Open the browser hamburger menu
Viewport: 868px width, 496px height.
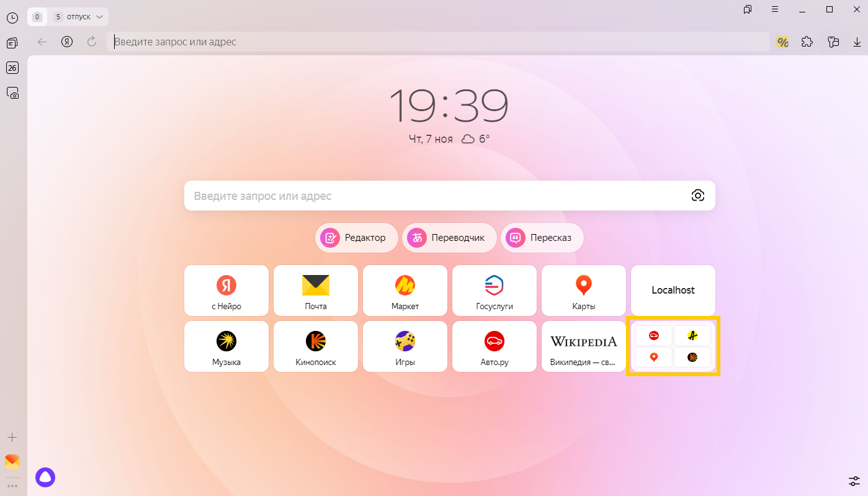(x=775, y=9)
